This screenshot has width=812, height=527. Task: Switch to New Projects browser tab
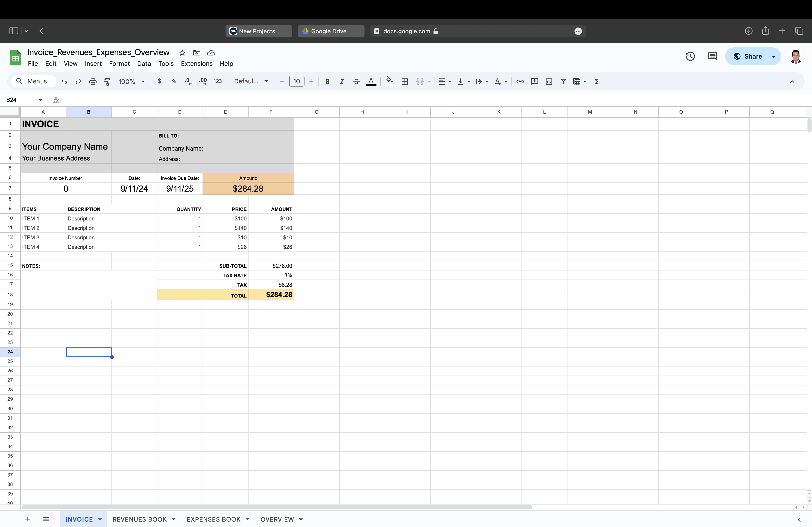(x=259, y=31)
